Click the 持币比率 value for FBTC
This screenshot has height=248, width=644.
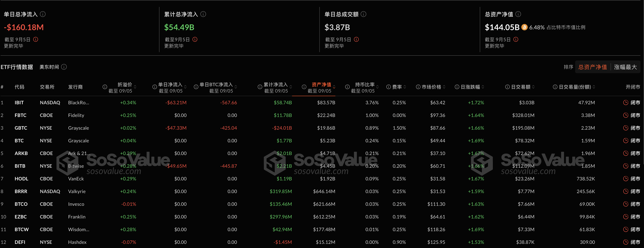[x=372, y=115]
